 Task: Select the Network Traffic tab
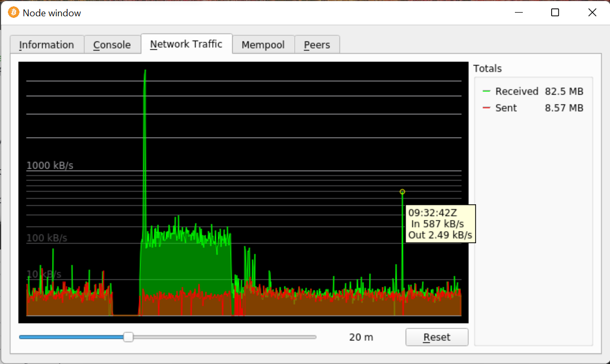pos(187,44)
